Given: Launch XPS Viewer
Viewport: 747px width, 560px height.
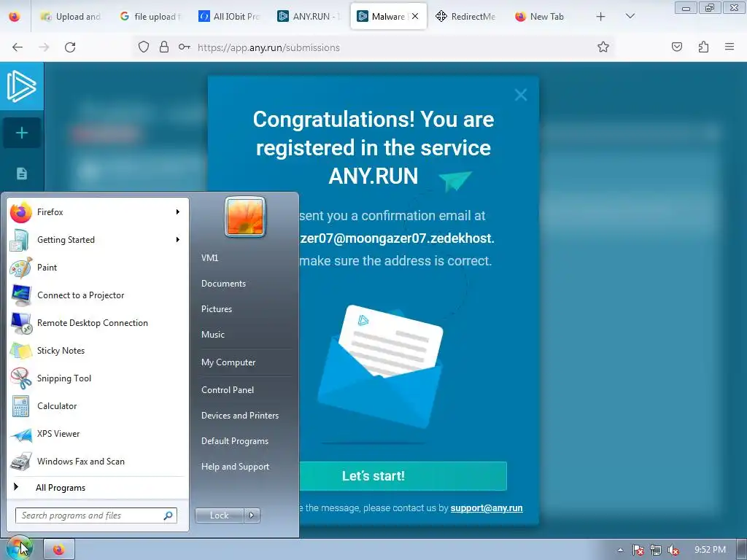Looking at the screenshot, I should coord(98,434).
